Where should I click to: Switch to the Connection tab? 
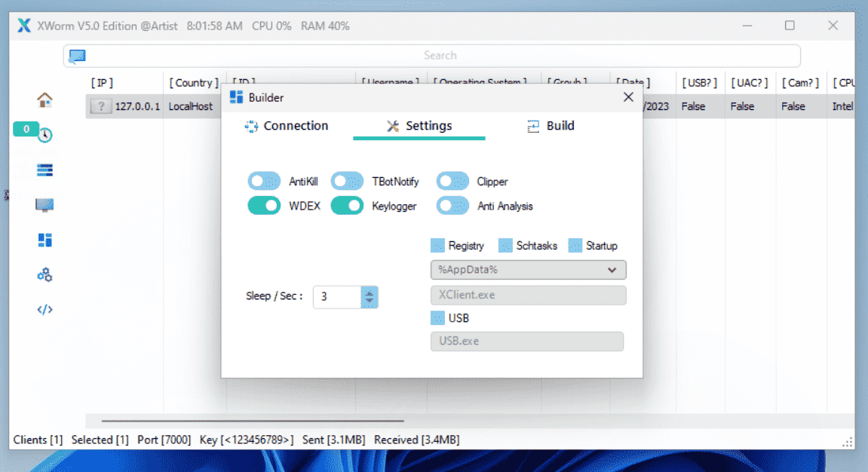click(287, 126)
